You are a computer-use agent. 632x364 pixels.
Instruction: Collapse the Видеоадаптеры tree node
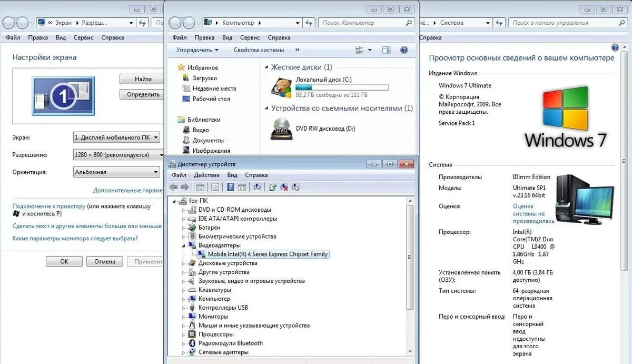[x=184, y=245]
